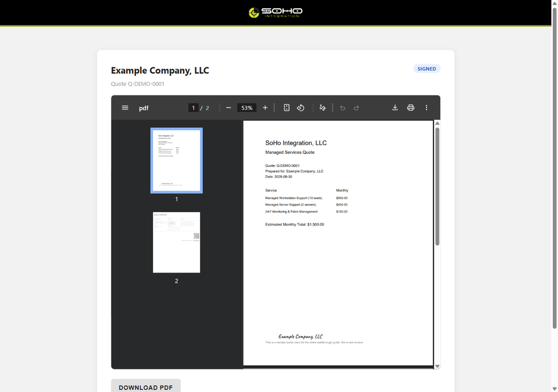
Task: Click the fit to page icon
Action: (x=287, y=107)
